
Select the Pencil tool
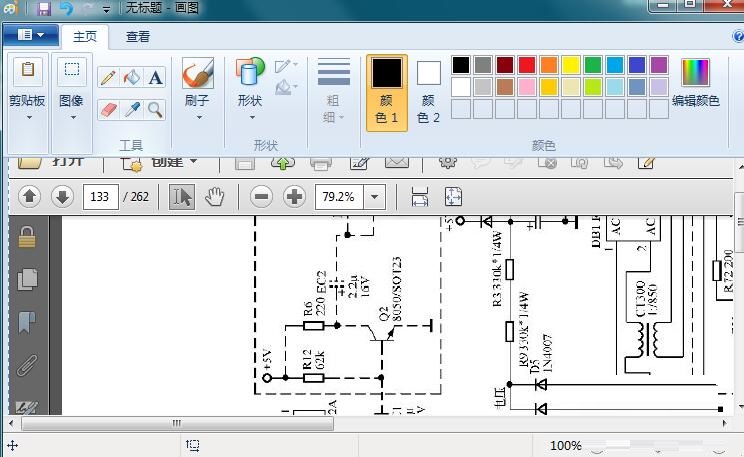pos(108,78)
